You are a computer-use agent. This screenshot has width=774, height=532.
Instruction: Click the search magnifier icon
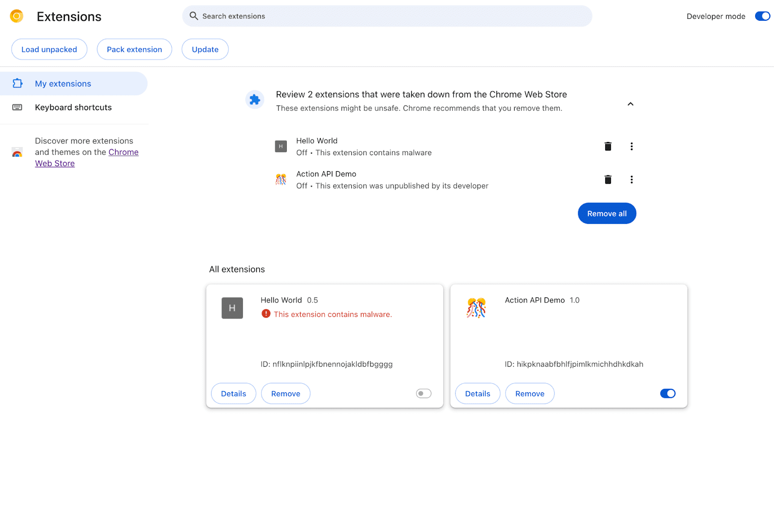193,16
